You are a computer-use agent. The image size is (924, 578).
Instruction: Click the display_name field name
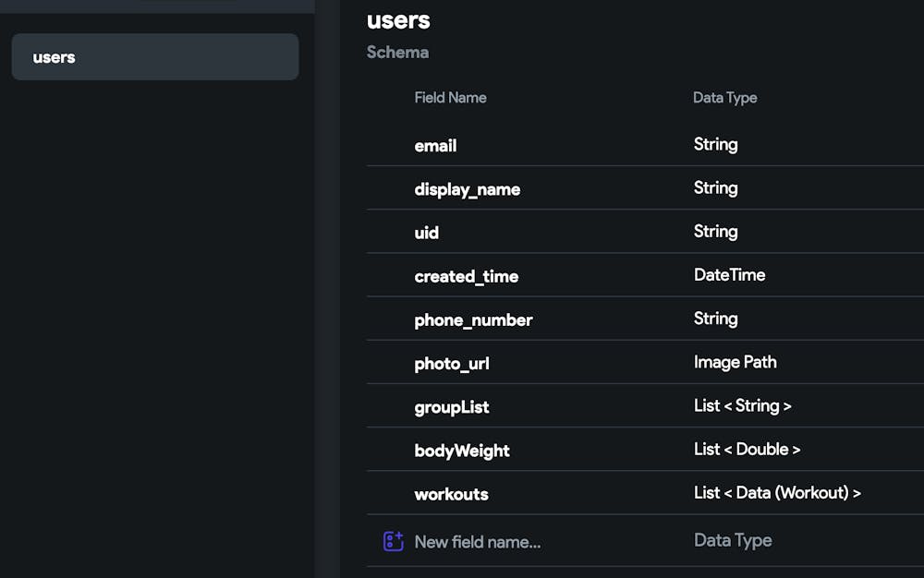(x=468, y=188)
